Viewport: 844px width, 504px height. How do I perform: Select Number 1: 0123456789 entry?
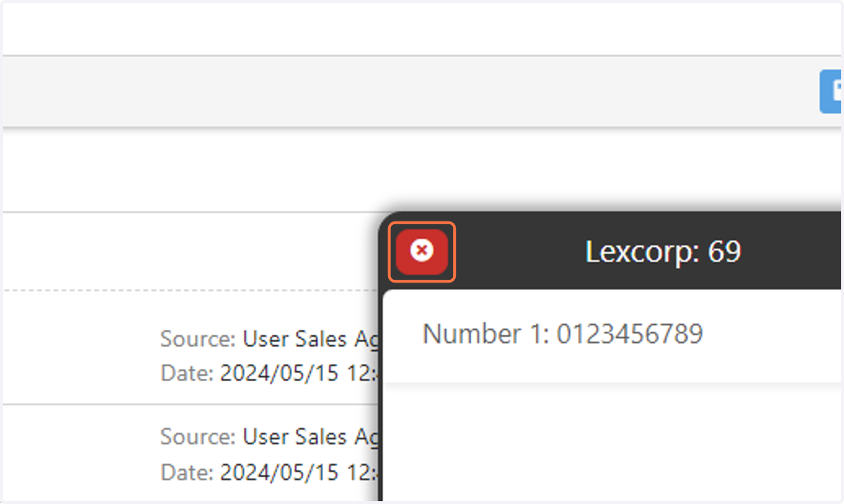coord(563,334)
